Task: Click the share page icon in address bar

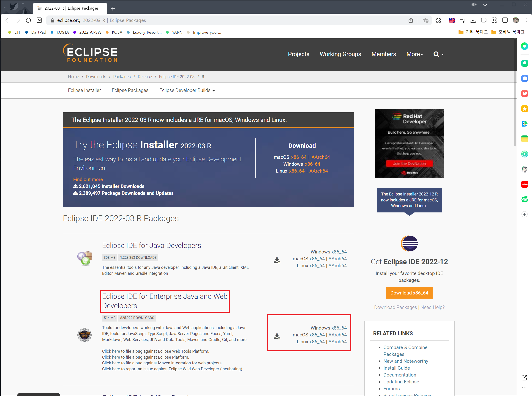Action: tap(411, 20)
